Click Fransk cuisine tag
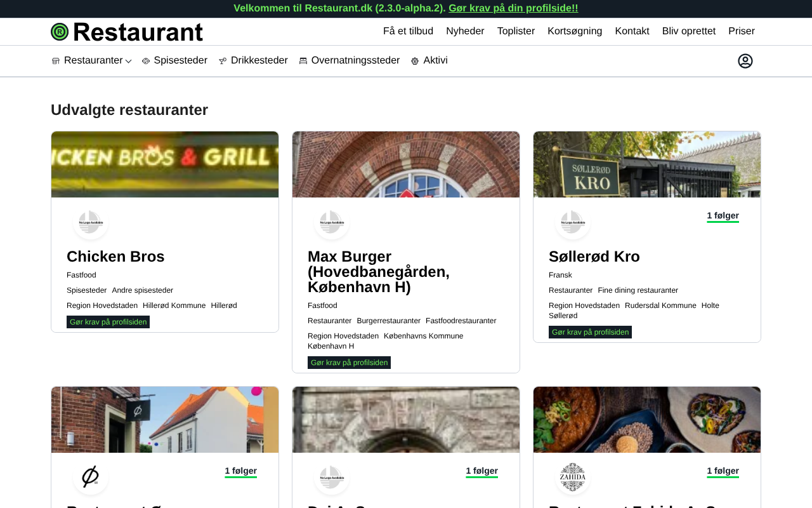Screen dimensions: 812x508 (x=560, y=275)
